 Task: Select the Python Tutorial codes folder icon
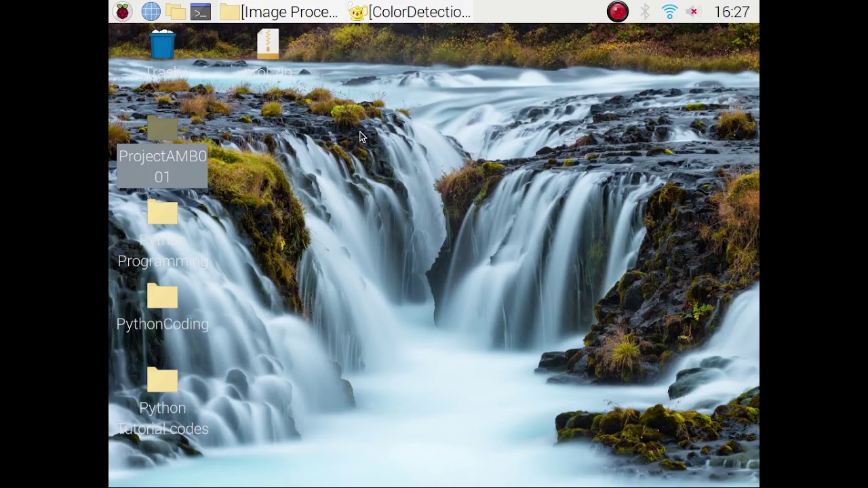coord(163,380)
